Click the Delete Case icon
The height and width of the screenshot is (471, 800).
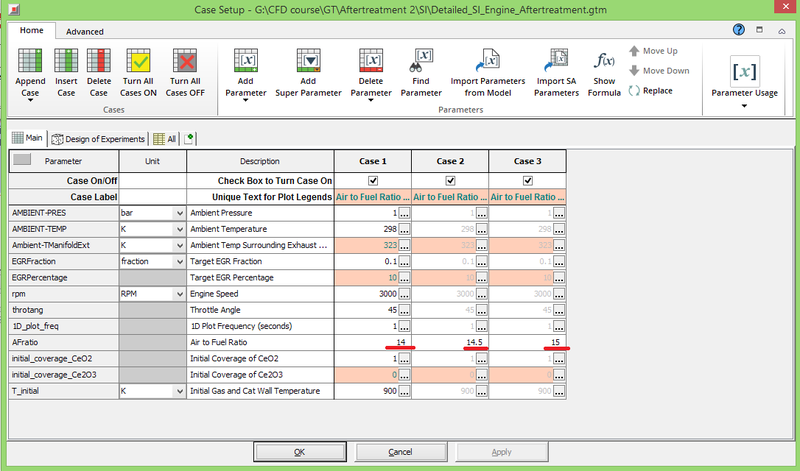coord(100,63)
